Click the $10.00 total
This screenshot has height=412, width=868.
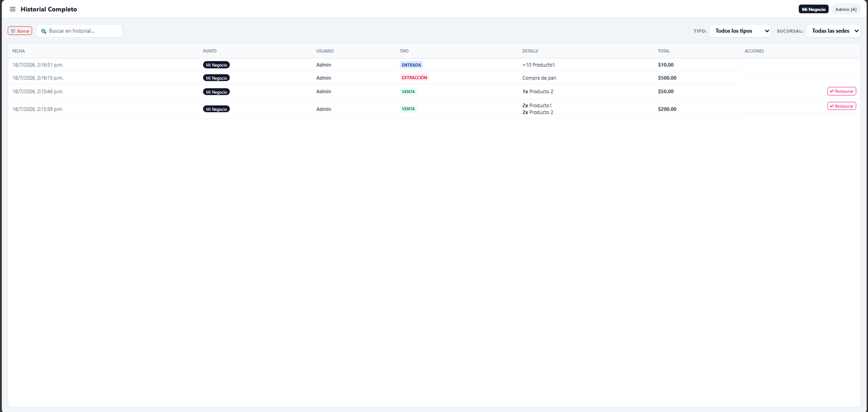point(666,65)
